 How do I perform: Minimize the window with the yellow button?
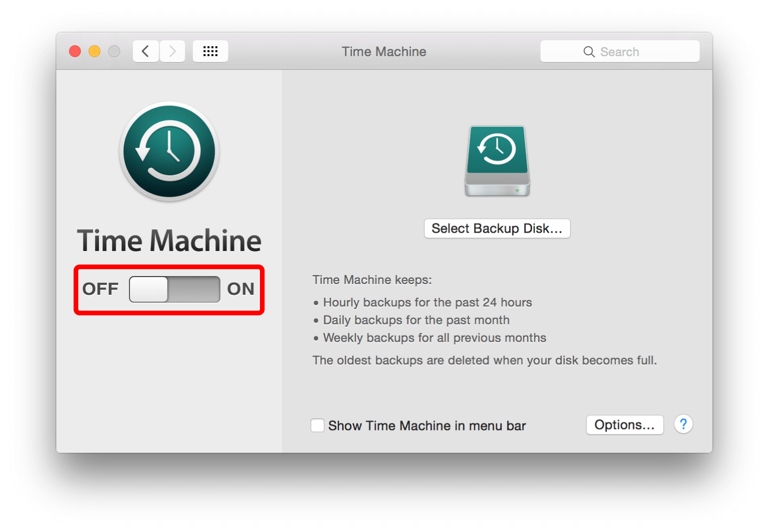point(95,51)
